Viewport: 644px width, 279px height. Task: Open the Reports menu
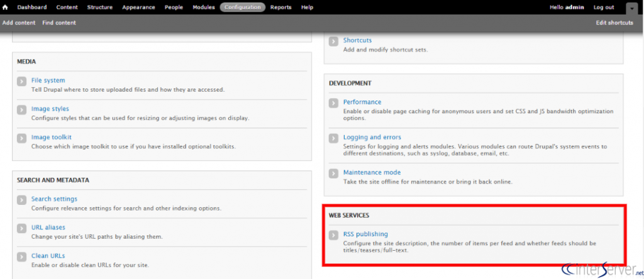[281, 7]
